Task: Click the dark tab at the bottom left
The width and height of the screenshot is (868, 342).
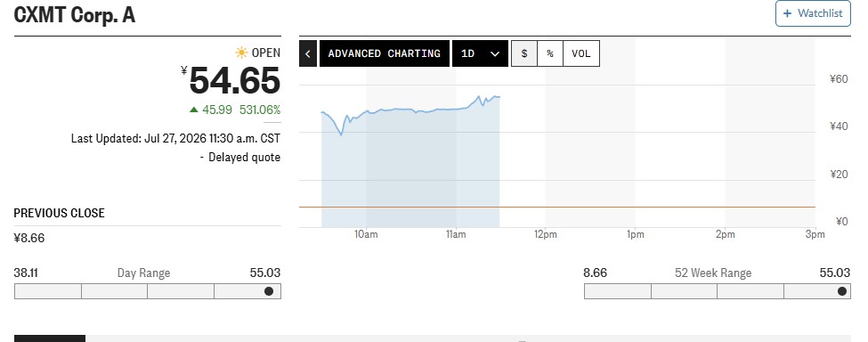Action: 50,338
